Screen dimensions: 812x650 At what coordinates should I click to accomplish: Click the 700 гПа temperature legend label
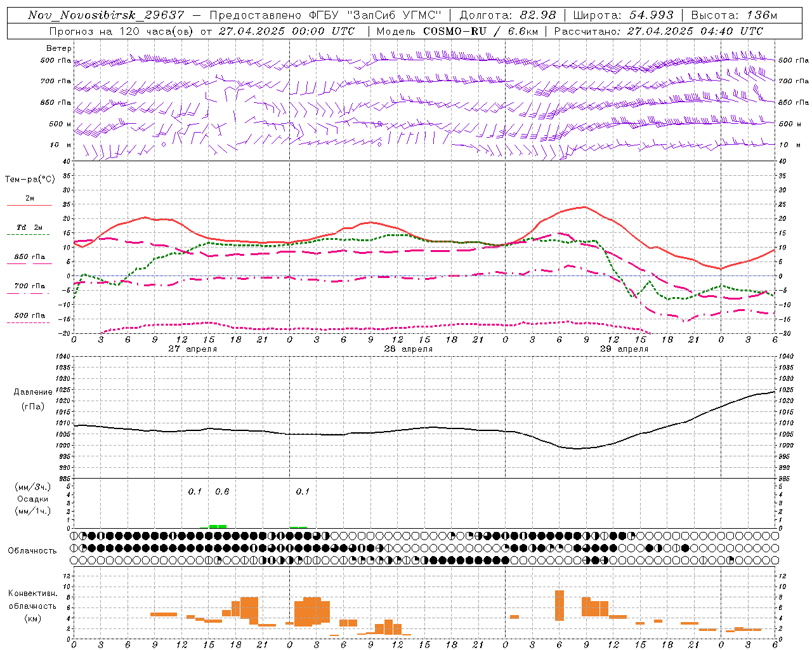click(x=29, y=286)
